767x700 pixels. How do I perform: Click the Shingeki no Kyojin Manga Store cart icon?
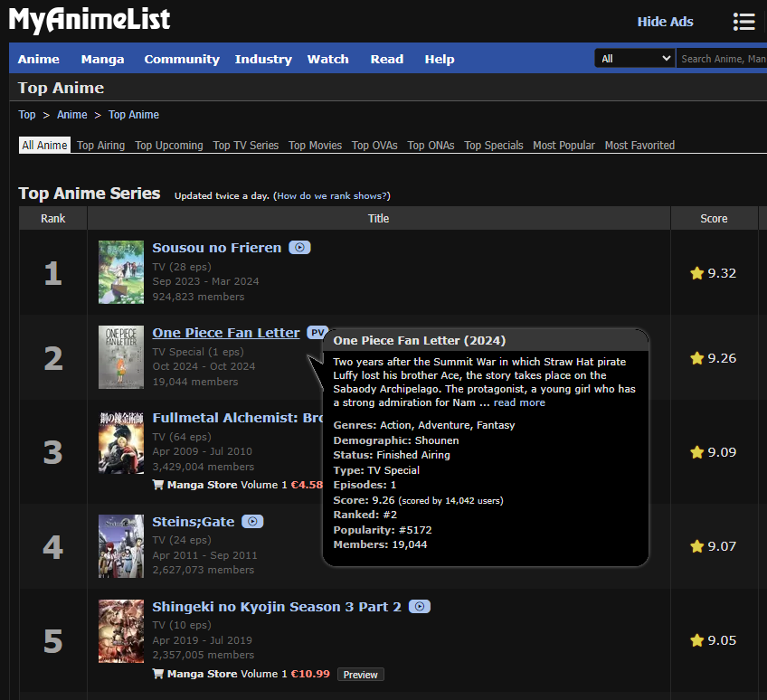pyautogui.click(x=158, y=674)
